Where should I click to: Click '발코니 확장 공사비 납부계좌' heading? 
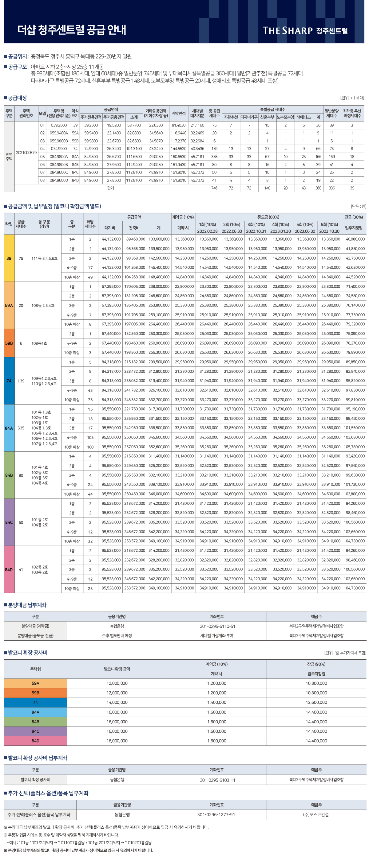pyautogui.click(x=38, y=758)
